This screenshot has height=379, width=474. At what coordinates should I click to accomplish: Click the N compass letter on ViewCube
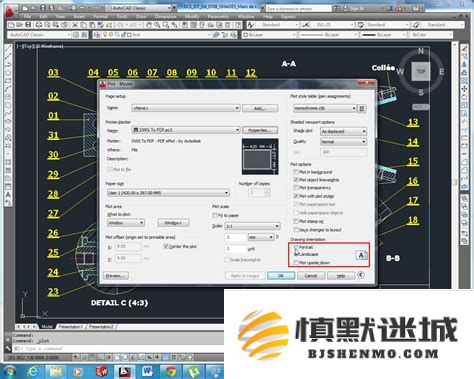(x=421, y=51)
